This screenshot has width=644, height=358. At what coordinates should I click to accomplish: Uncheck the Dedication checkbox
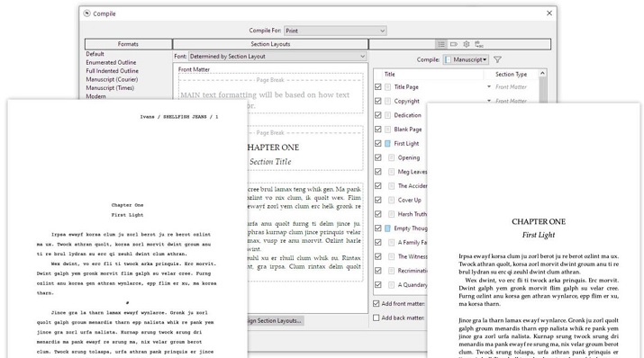(x=378, y=115)
